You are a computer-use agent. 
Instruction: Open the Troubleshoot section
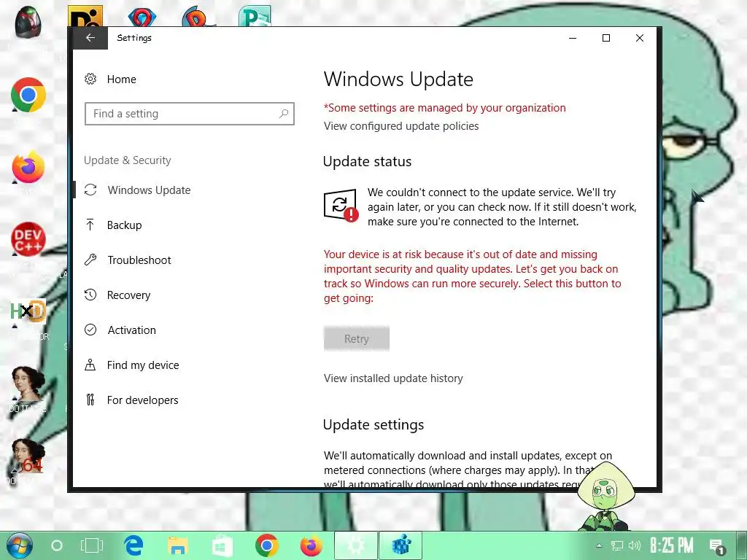[x=139, y=260]
